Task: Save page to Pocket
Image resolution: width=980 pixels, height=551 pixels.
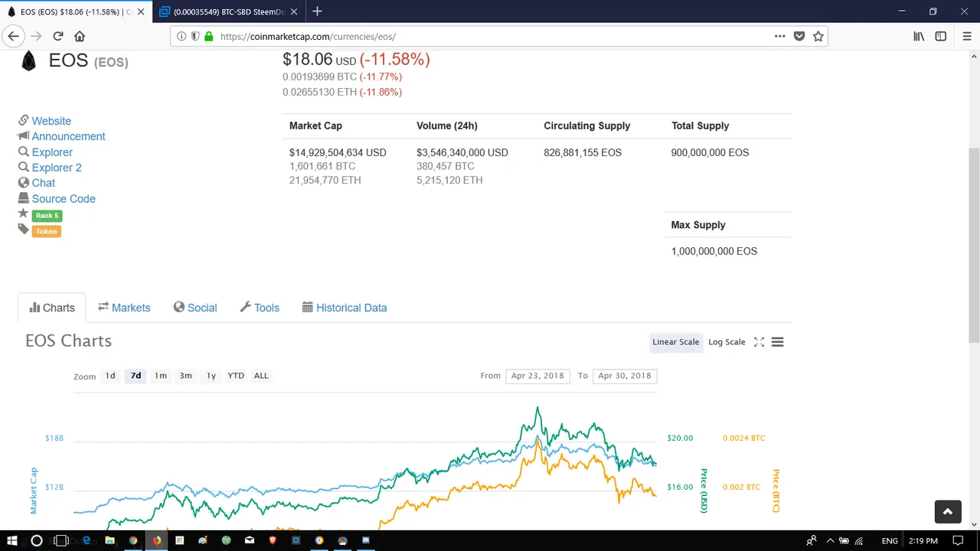Action: [799, 36]
